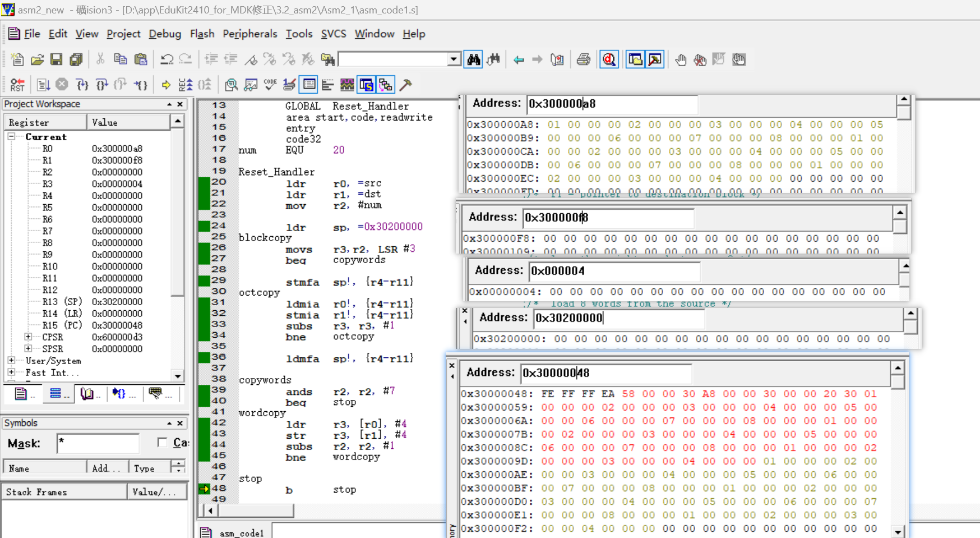This screenshot has width=980, height=538.
Task: Click the Show Next Statement yellow arrow
Action: pos(166,85)
